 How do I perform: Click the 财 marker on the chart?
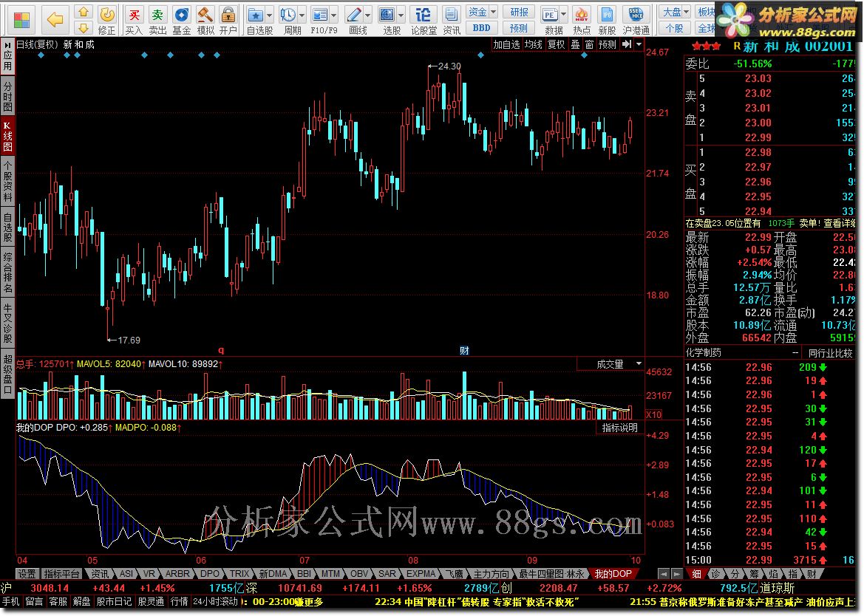coord(464,351)
